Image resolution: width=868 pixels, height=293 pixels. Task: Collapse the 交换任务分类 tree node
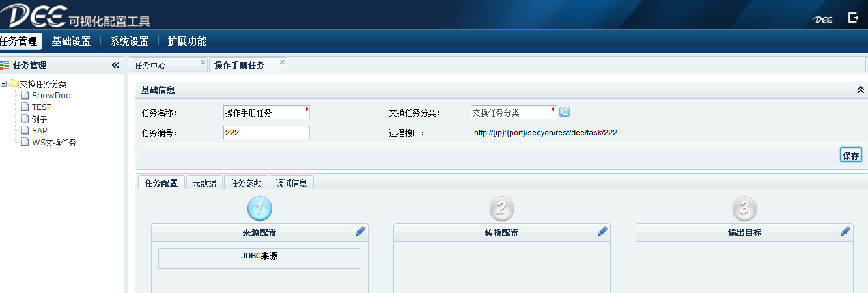tap(4, 83)
